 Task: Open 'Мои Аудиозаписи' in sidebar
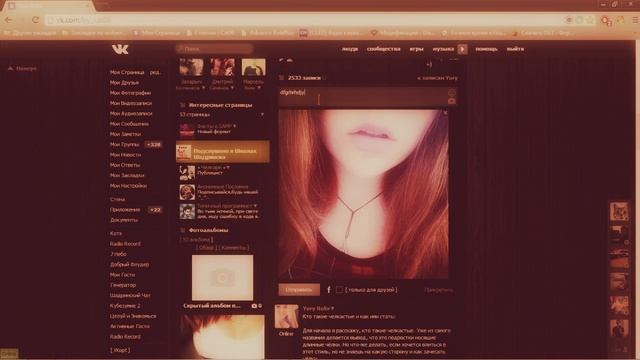pyautogui.click(x=131, y=113)
